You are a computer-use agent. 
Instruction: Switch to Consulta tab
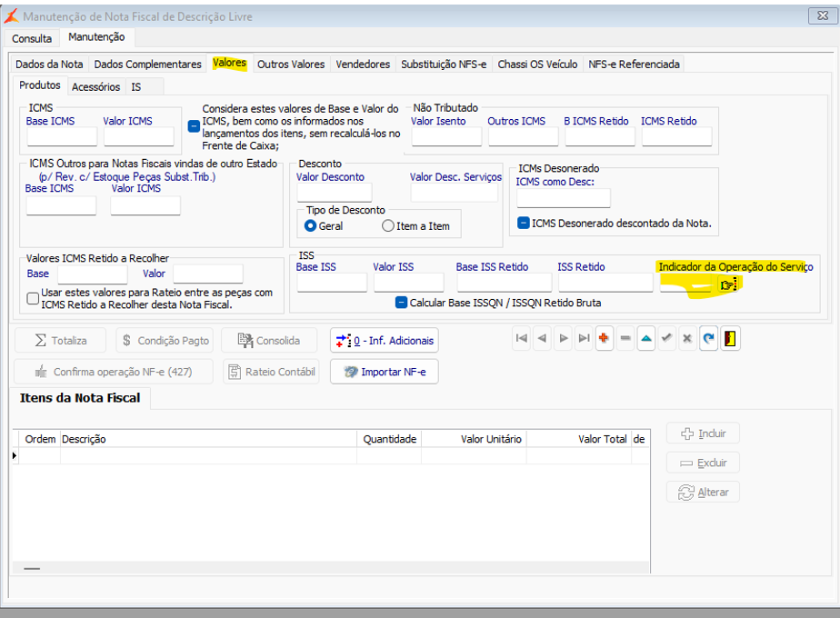point(32,38)
